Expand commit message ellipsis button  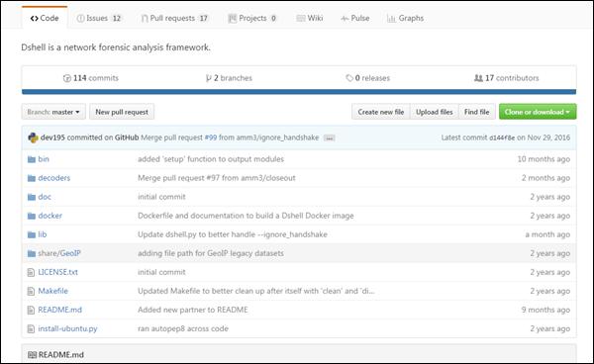point(330,138)
